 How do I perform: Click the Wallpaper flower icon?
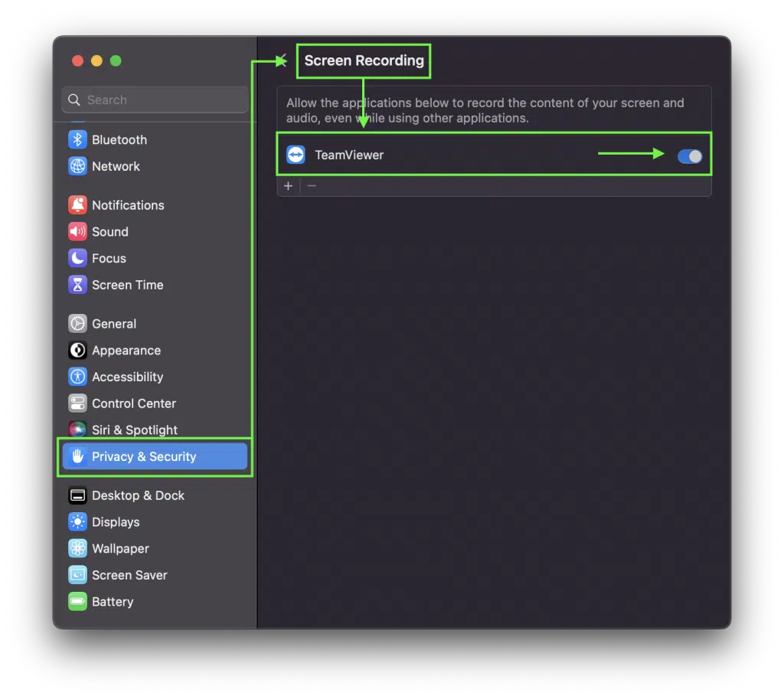click(77, 548)
